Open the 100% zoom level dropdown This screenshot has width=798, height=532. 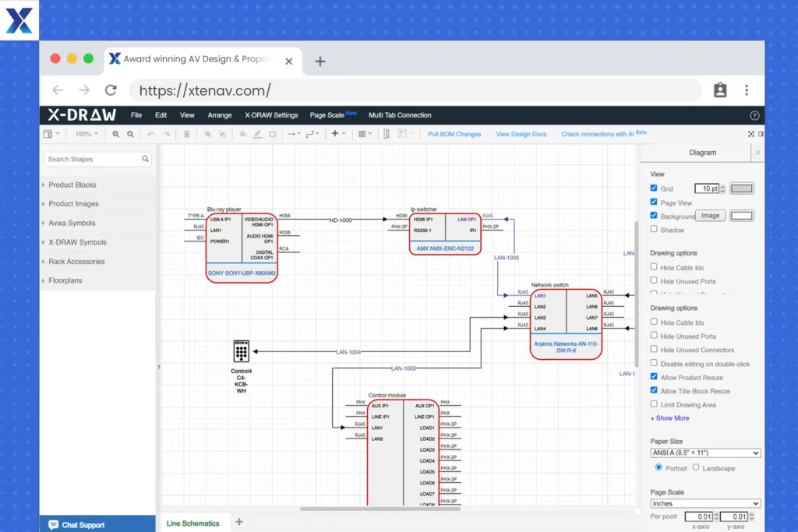(x=86, y=134)
